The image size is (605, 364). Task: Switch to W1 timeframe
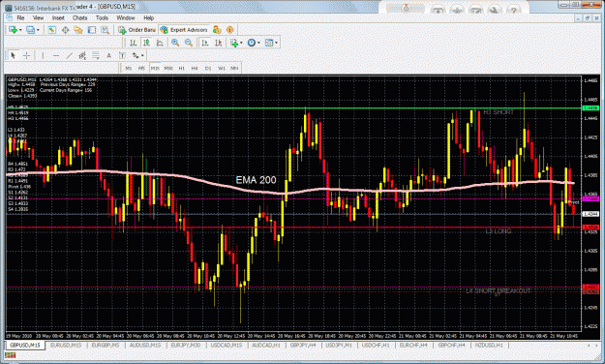[222, 68]
